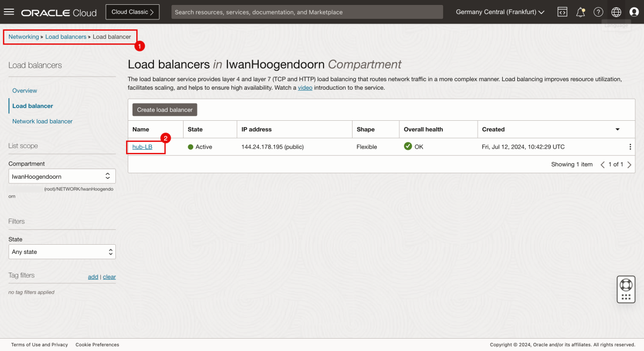Open the hub-LB load balancer link
Image resolution: width=644 pixels, height=351 pixels.
[143, 146]
